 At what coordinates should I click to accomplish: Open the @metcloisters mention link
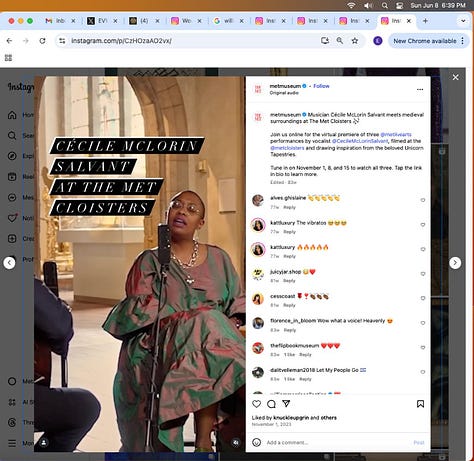pyautogui.click(x=287, y=148)
